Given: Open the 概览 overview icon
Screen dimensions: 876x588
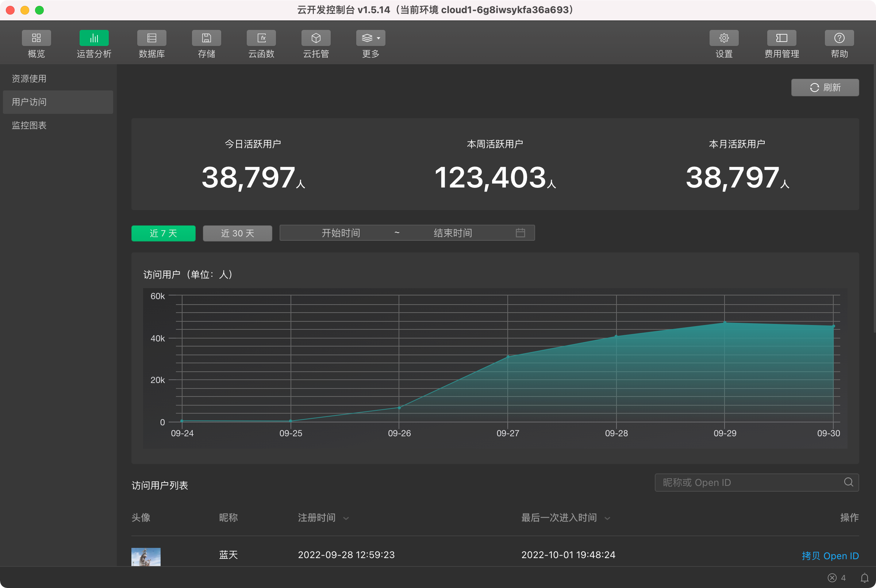Looking at the screenshot, I should tap(36, 38).
